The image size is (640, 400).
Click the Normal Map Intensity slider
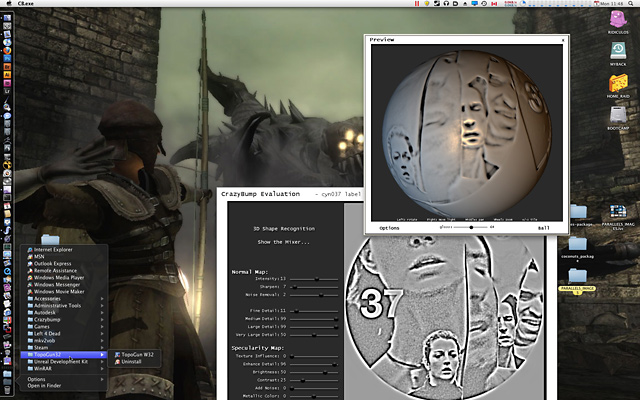click(x=314, y=279)
